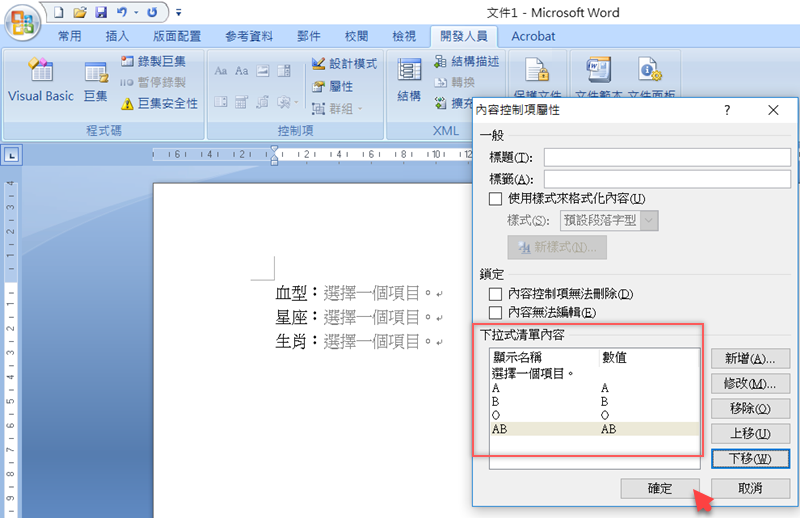
Task: Open the legacy tools dropdown
Action: (x=287, y=102)
